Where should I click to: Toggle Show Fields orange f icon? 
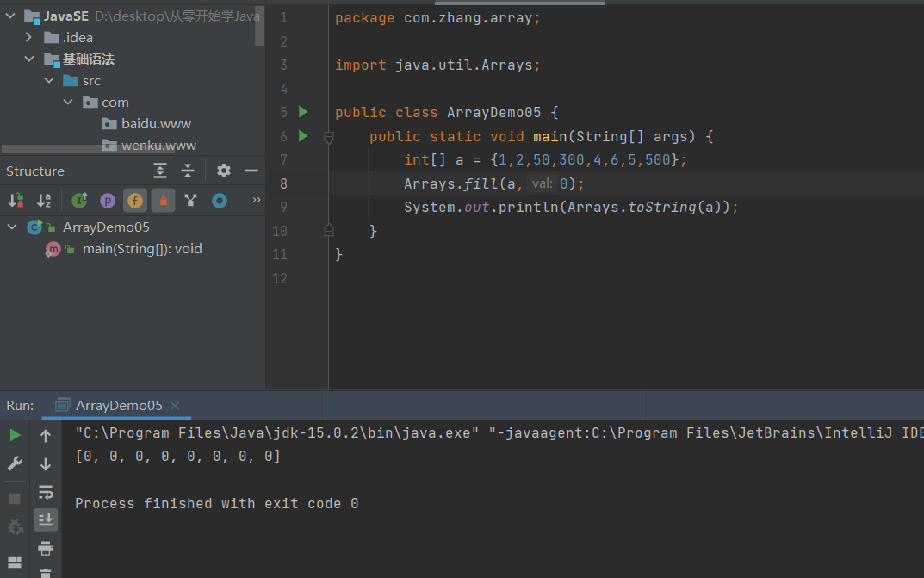click(135, 201)
